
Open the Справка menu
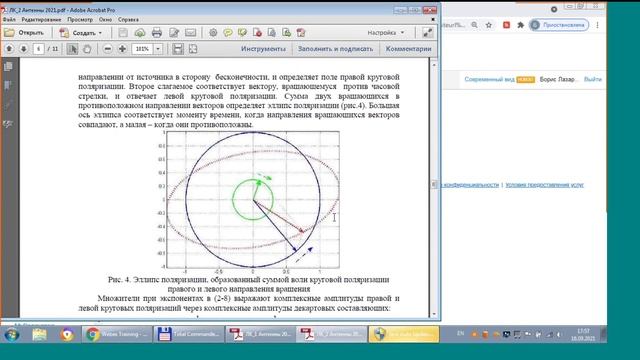(x=128, y=20)
